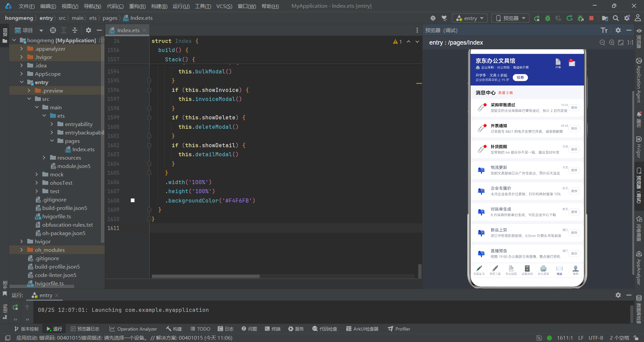Collapse the pages folder
The width and height of the screenshot is (644, 342).
(x=52, y=141)
